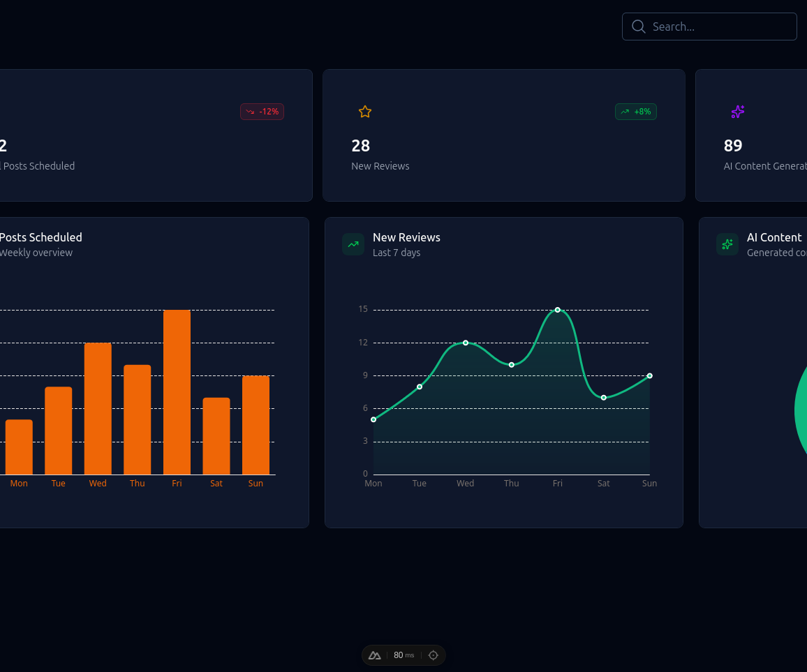The height and width of the screenshot is (672, 807).
Task: Focus the Search input field
Action: [x=709, y=27]
